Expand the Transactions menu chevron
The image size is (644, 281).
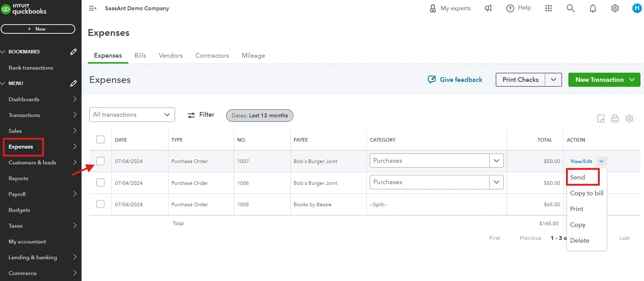click(x=75, y=115)
